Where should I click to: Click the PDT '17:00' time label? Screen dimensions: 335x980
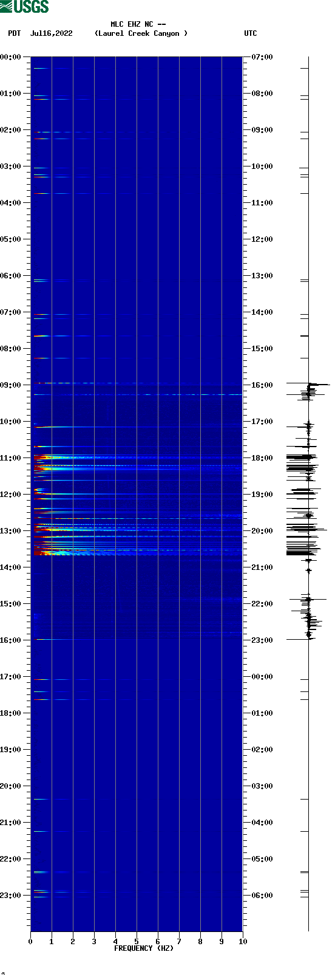[11, 677]
